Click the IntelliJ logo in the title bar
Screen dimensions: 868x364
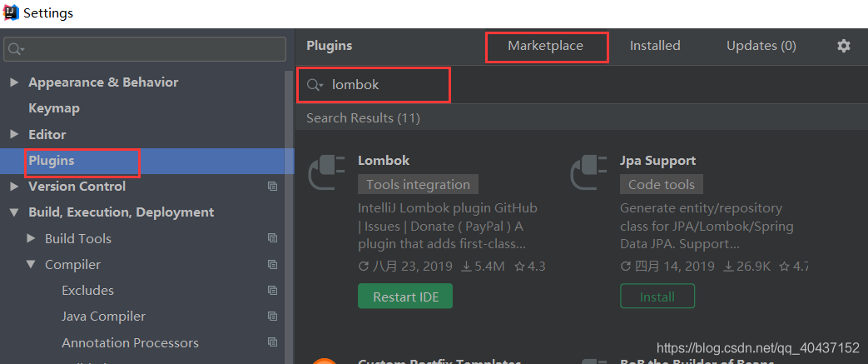point(11,12)
